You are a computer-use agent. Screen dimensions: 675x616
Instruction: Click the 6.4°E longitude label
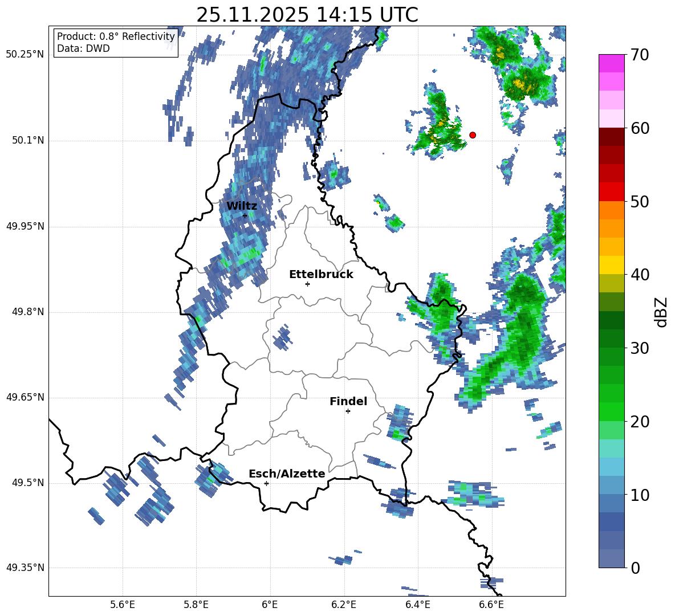click(417, 605)
